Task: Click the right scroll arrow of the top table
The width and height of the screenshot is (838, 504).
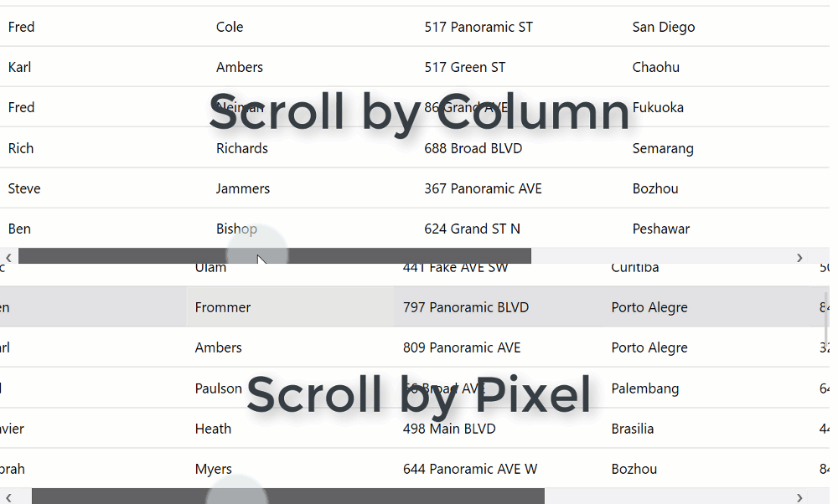Action: pyautogui.click(x=799, y=257)
